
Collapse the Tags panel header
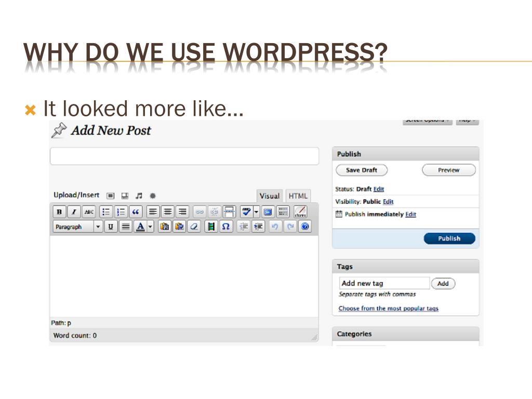tap(405, 267)
